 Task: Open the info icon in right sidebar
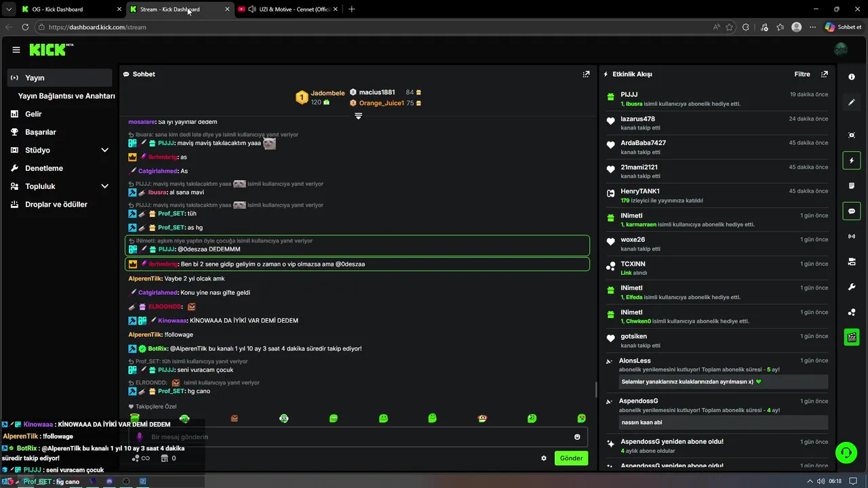(852, 77)
